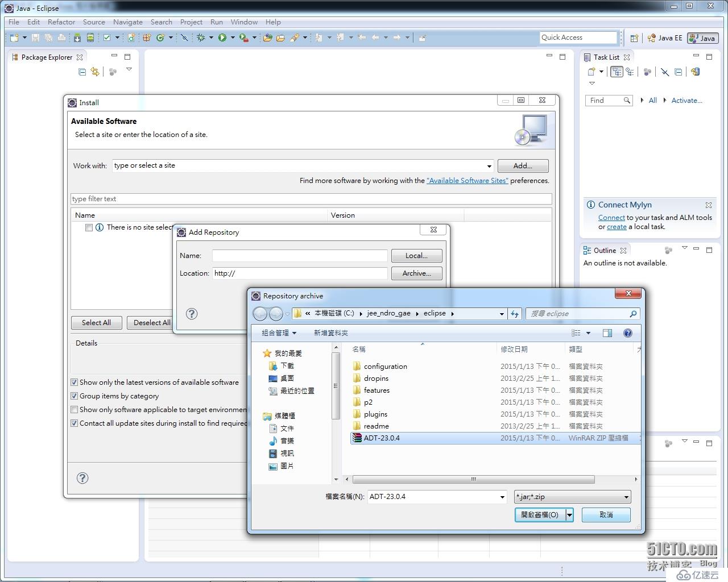
Task: Click Synchronize Changed icon in Task List
Action: pos(695,72)
